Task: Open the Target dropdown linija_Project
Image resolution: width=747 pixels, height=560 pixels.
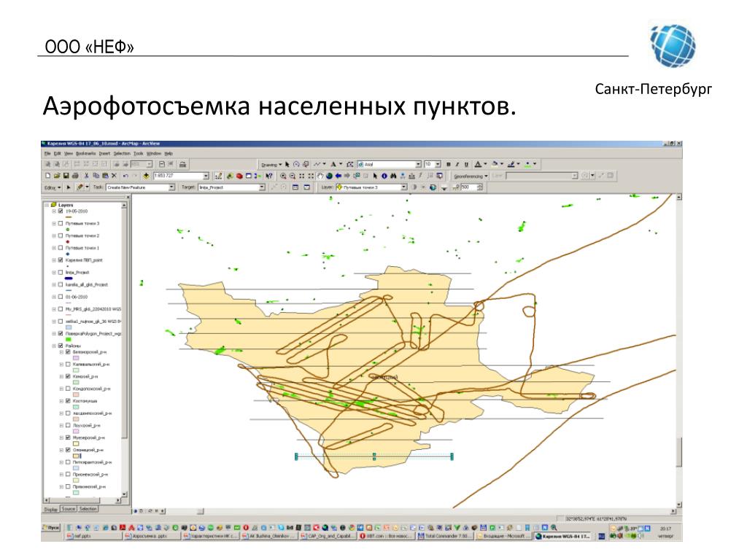Action: click(x=262, y=187)
